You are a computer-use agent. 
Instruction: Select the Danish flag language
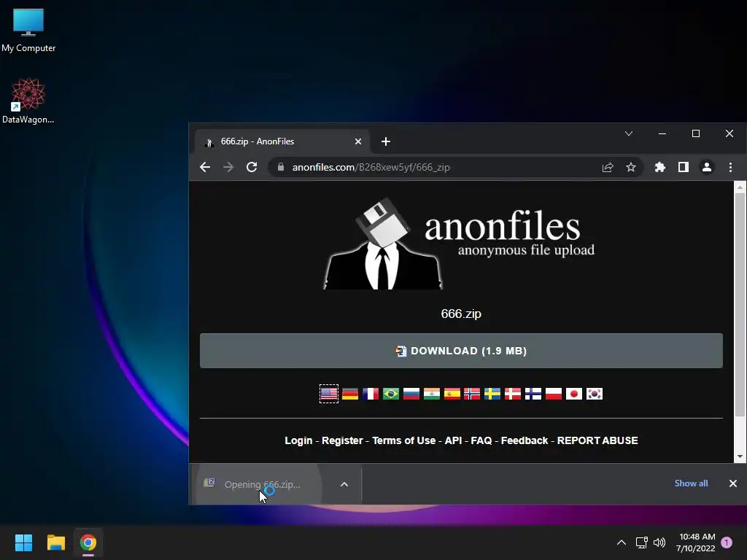pyautogui.click(x=513, y=394)
